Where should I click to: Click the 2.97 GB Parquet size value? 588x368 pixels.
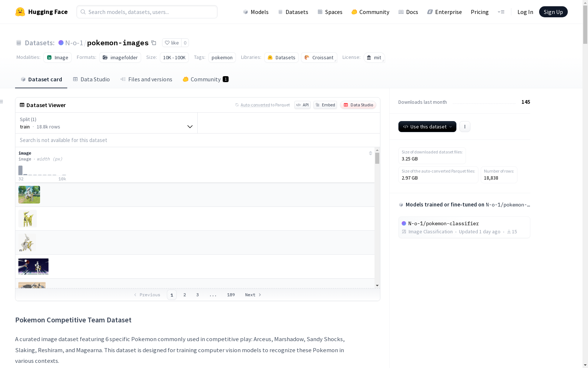(410, 178)
